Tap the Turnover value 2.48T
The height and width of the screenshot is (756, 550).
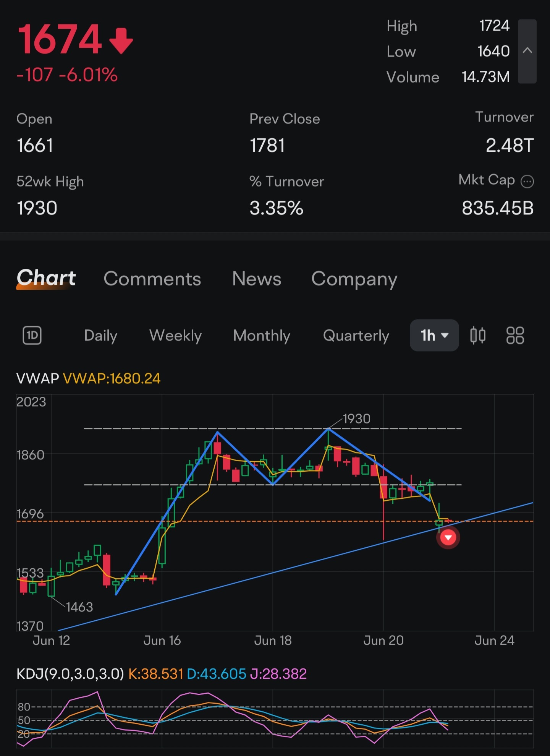click(x=510, y=146)
